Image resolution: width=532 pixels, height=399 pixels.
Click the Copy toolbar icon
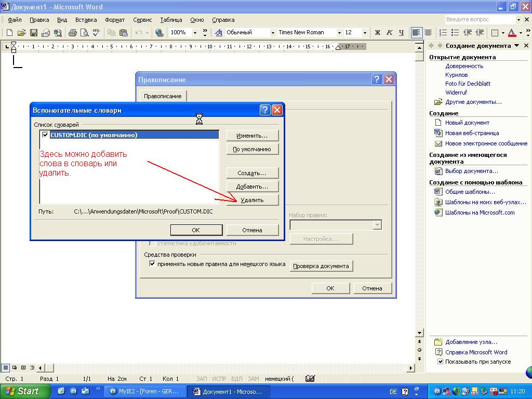(x=111, y=33)
